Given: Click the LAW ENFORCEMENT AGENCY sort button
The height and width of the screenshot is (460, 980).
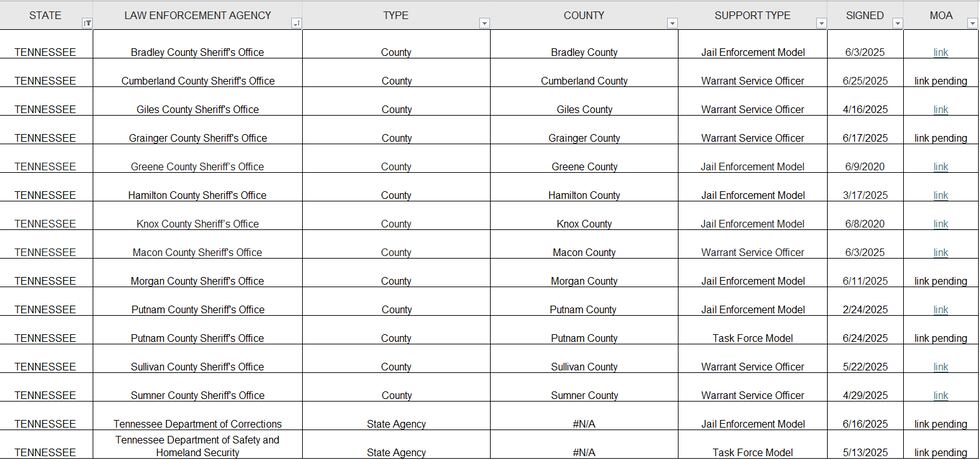Looking at the screenshot, I should pyautogui.click(x=296, y=23).
